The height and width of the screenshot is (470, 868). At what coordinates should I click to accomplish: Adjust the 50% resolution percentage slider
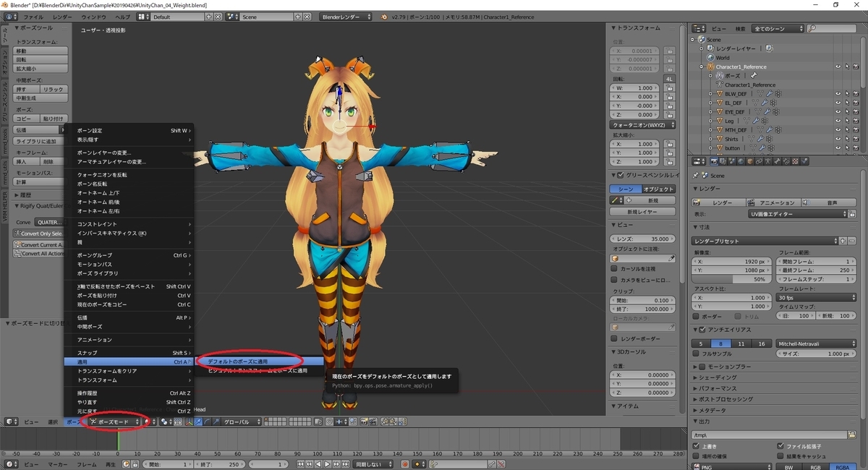pos(732,278)
